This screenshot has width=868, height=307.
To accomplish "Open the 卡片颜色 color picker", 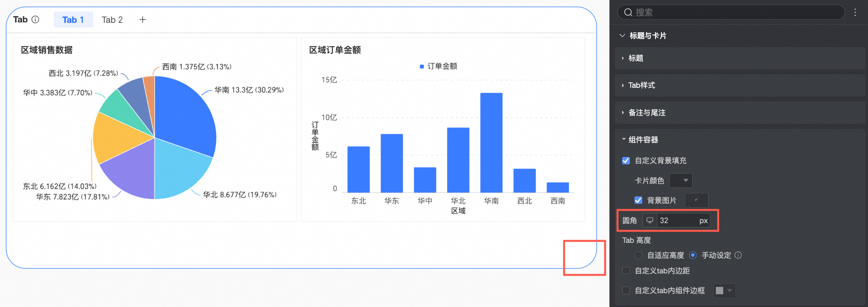I will (x=681, y=181).
